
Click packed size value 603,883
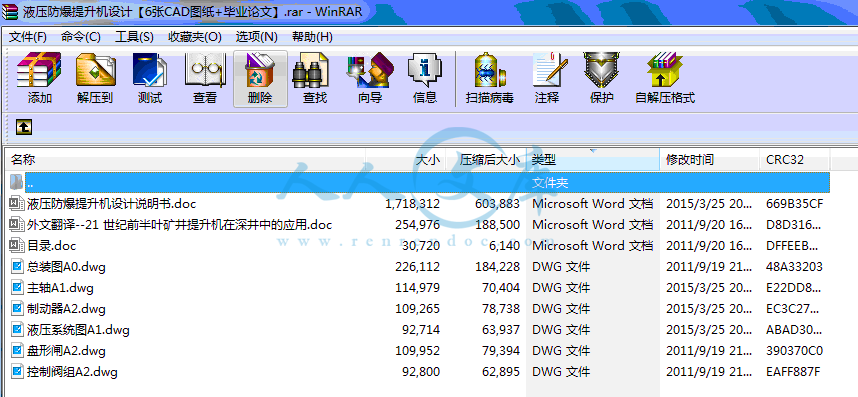[497, 204]
